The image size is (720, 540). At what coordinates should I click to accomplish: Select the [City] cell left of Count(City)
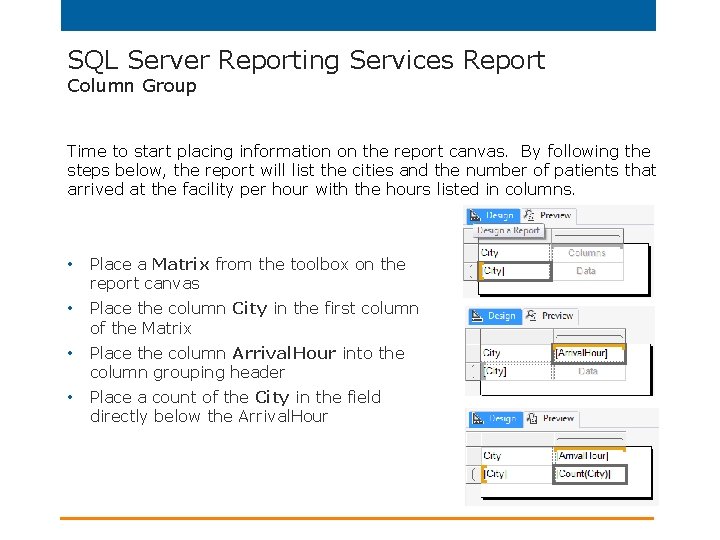517,474
